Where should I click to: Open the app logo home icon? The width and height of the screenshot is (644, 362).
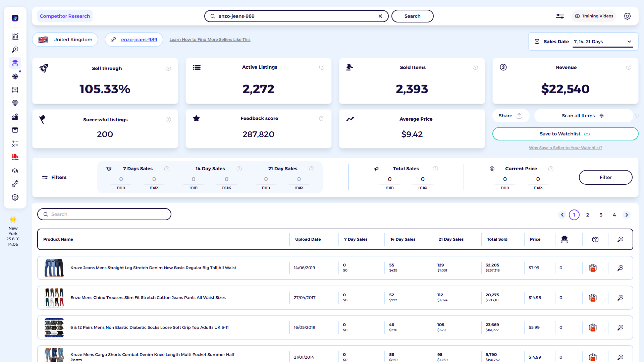[15, 18]
